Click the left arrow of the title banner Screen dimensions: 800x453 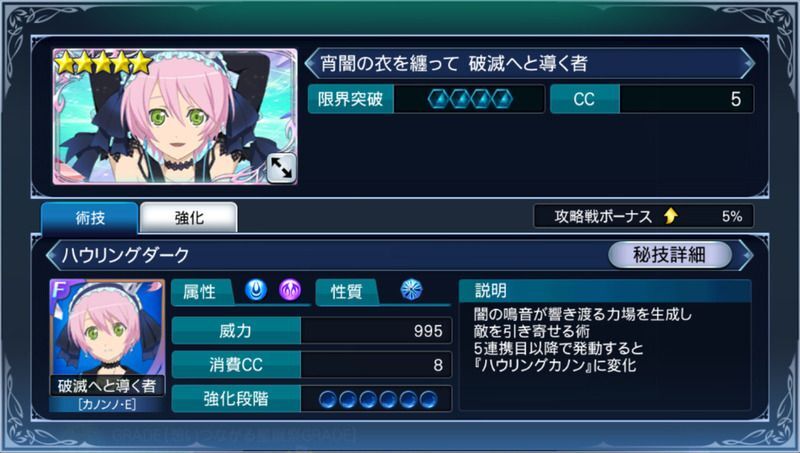tap(311, 63)
